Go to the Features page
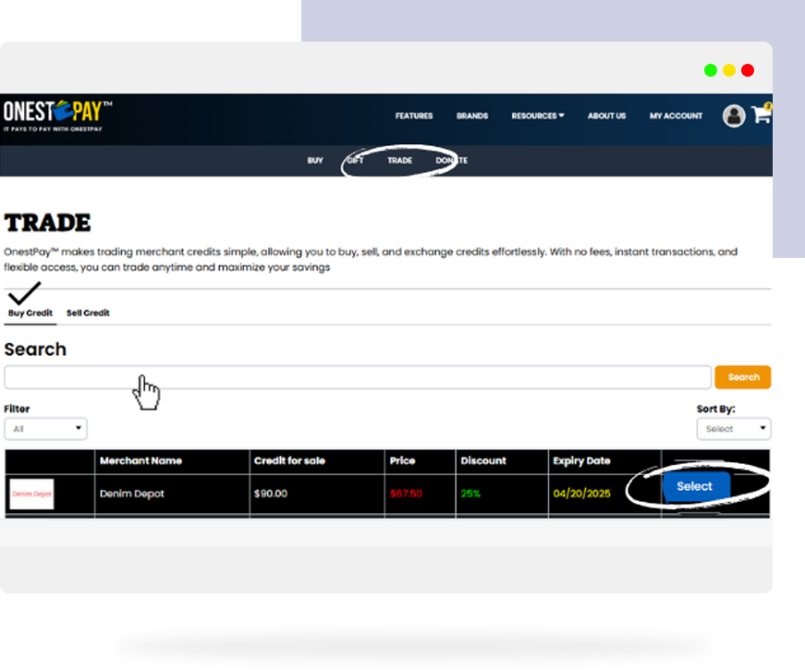Image resolution: width=805 pixels, height=672 pixels. tap(414, 116)
